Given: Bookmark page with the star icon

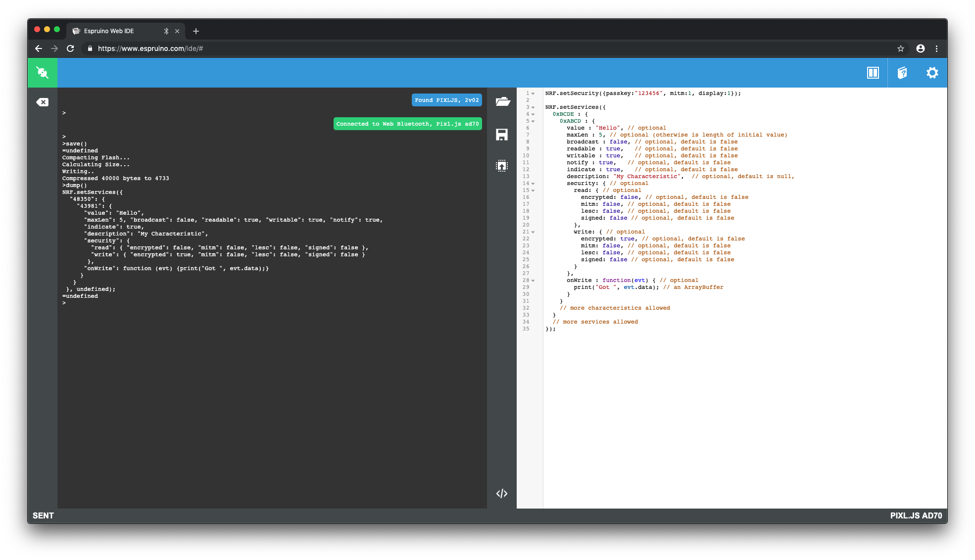Looking at the screenshot, I should 900,48.
